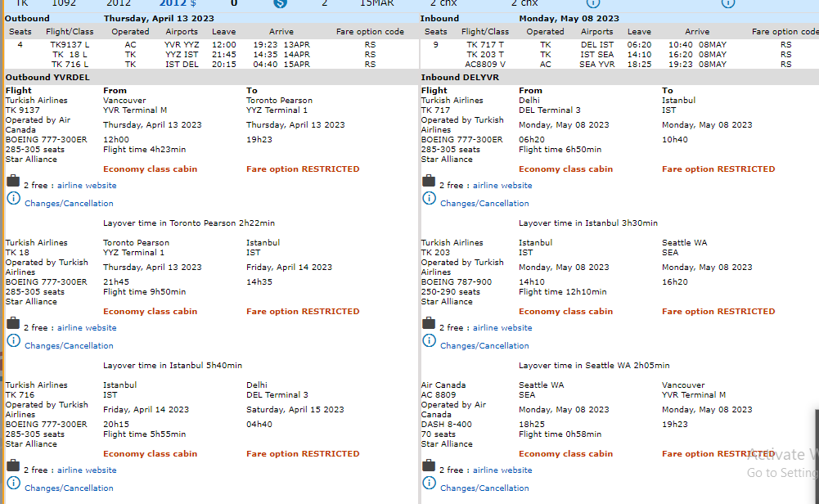
Task: Open airline website link for flight AC 8809
Action: click(x=502, y=470)
